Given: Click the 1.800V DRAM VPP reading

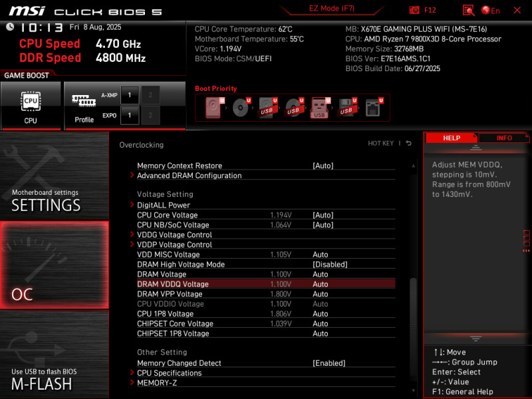Looking at the screenshot, I should coord(281,294).
